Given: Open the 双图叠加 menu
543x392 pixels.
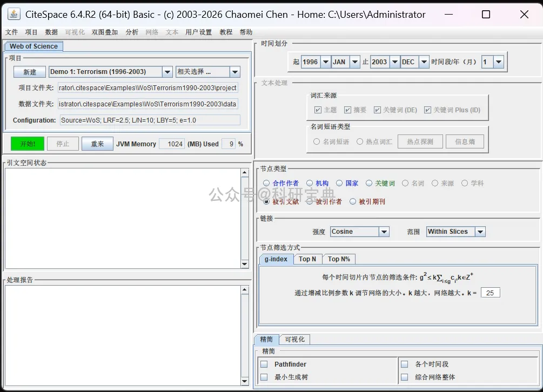Looking at the screenshot, I should 105,32.
